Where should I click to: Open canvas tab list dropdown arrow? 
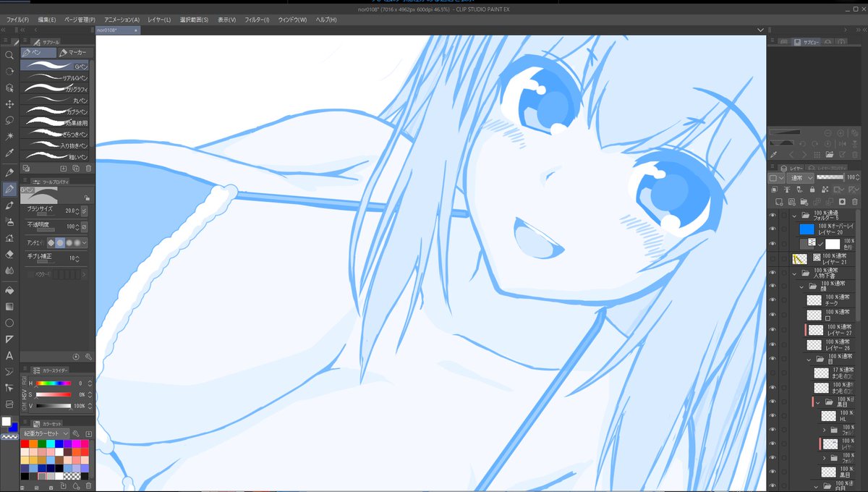click(760, 30)
